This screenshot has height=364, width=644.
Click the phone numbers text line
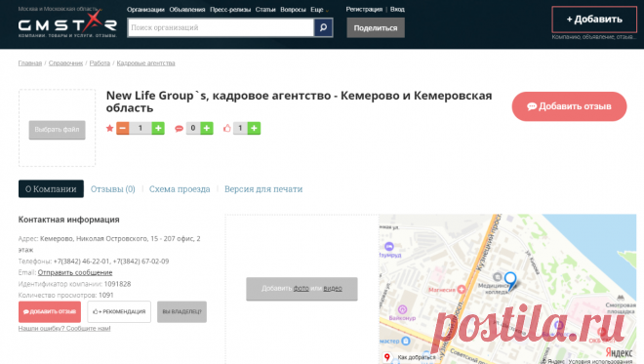(x=94, y=262)
